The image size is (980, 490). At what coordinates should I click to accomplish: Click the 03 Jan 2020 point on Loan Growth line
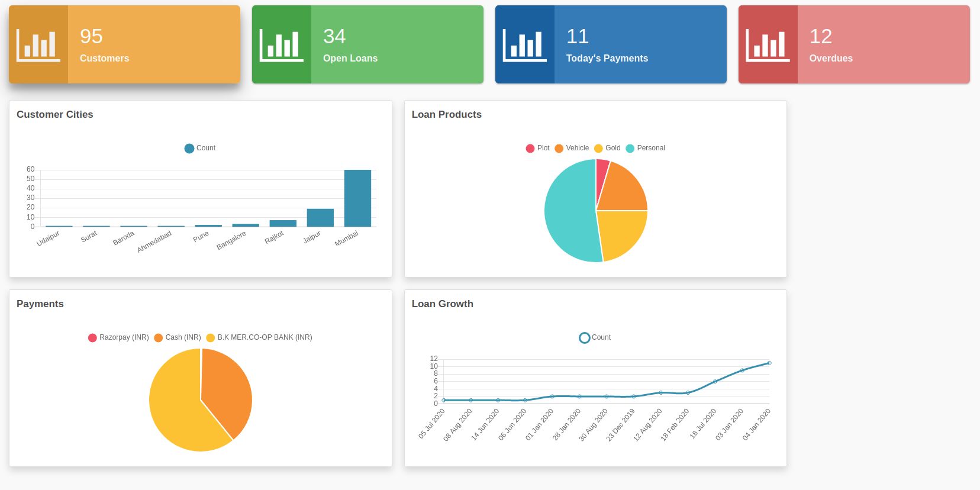(x=742, y=370)
